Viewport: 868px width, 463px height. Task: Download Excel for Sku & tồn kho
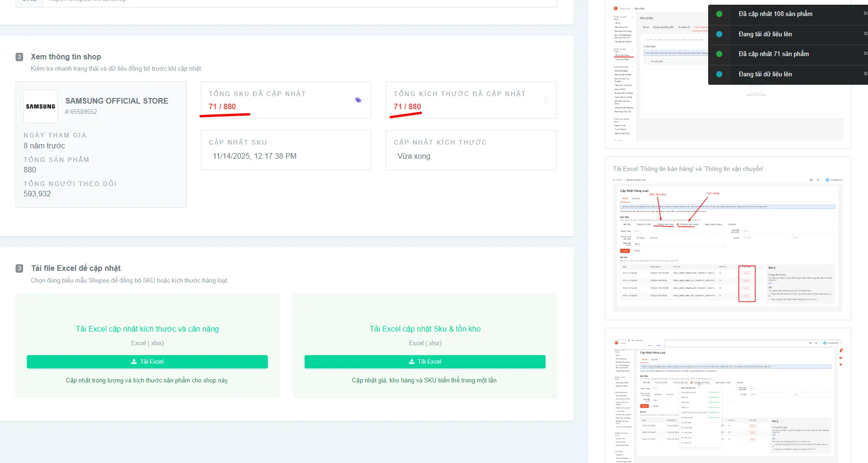coord(425,362)
